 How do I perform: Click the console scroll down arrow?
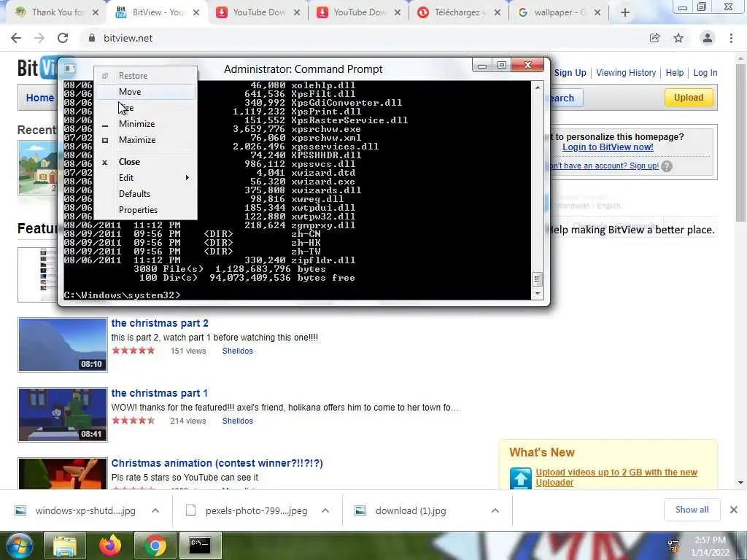coord(538,293)
